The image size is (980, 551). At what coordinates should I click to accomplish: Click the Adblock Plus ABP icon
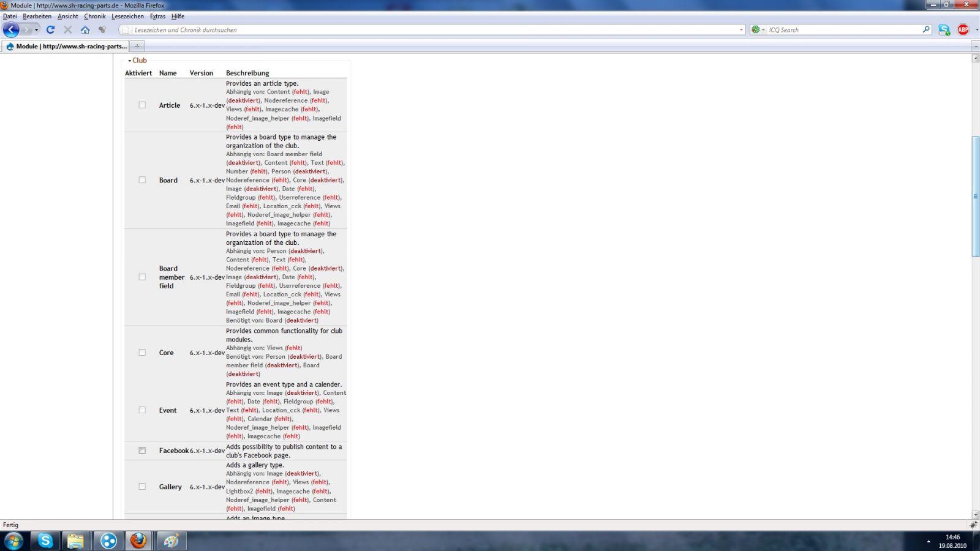click(x=963, y=29)
